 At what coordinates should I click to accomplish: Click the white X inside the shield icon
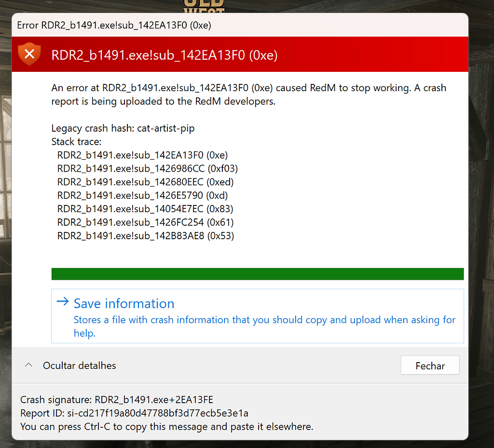point(29,53)
